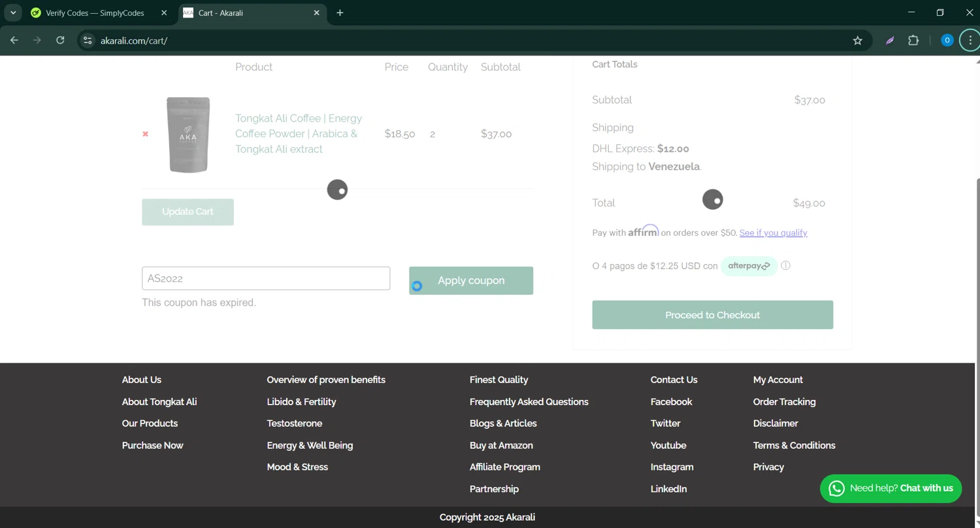Open Partnership footer link
980x528 pixels.
click(x=494, y=489)
